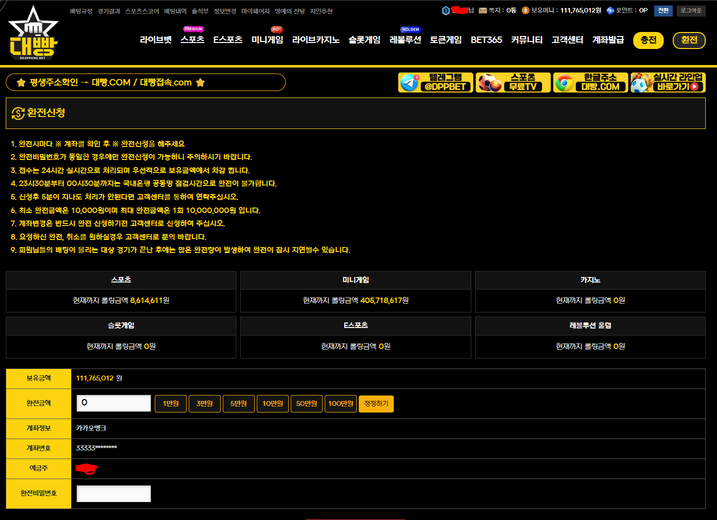Click the envelope icon next to 쪽지
This screenshot has width=717, height=520.
pos(482,10)
